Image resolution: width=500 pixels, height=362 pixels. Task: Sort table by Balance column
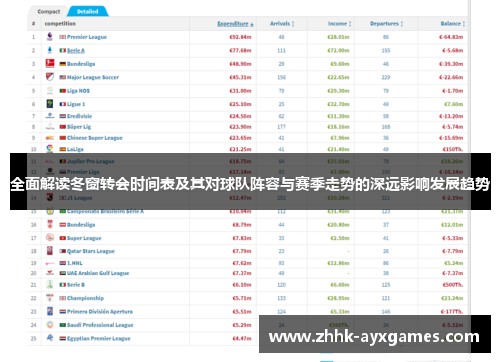pos(453,24)
